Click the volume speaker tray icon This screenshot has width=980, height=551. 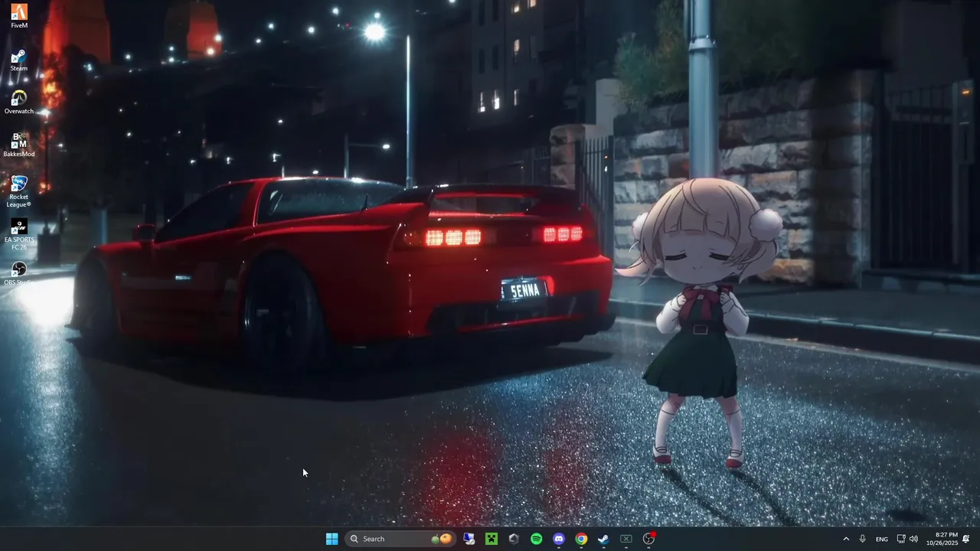click(913, 539)
